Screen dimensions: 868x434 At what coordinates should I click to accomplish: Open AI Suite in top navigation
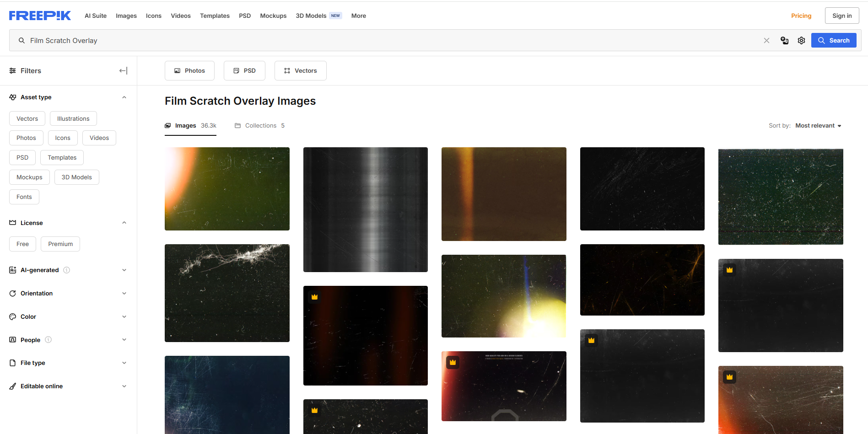click(96, 16)
